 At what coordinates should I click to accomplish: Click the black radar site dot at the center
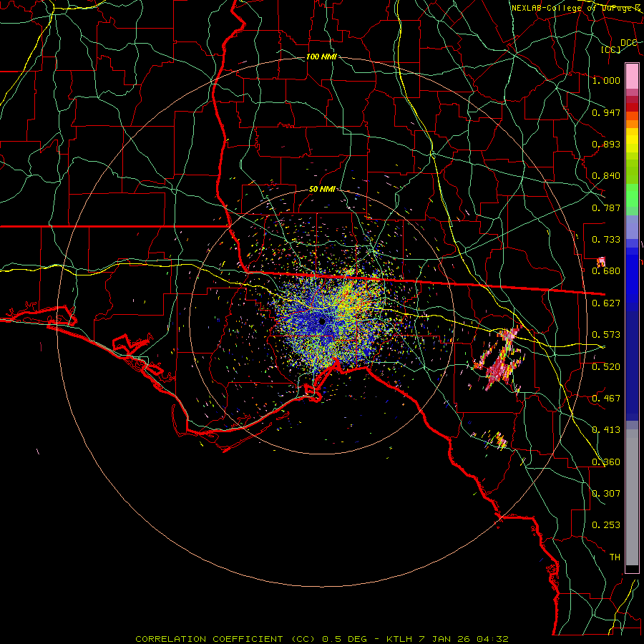click(323, 321)
